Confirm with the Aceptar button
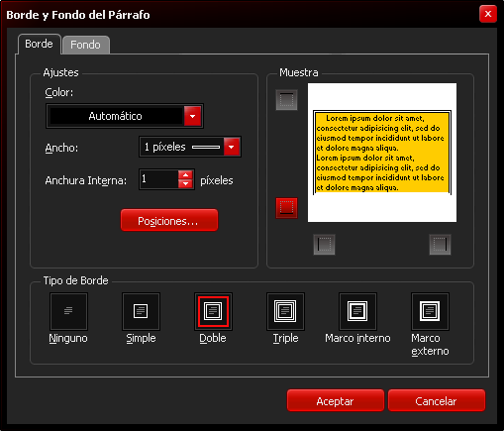 click(x=336, y=400)
